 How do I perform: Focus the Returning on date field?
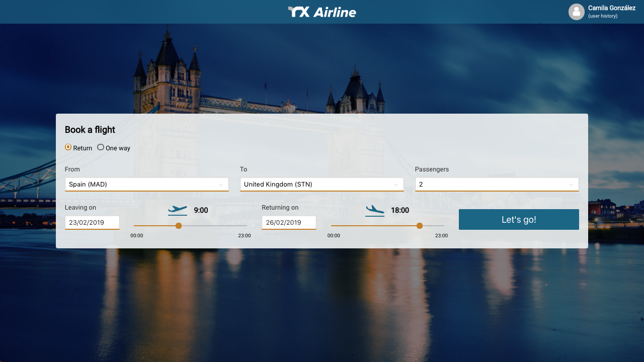tap(289, 222)
